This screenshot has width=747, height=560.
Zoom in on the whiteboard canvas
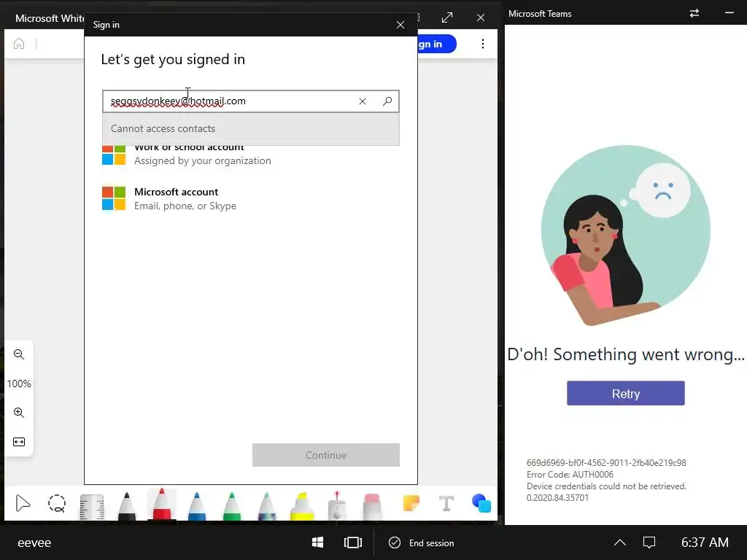19,413
